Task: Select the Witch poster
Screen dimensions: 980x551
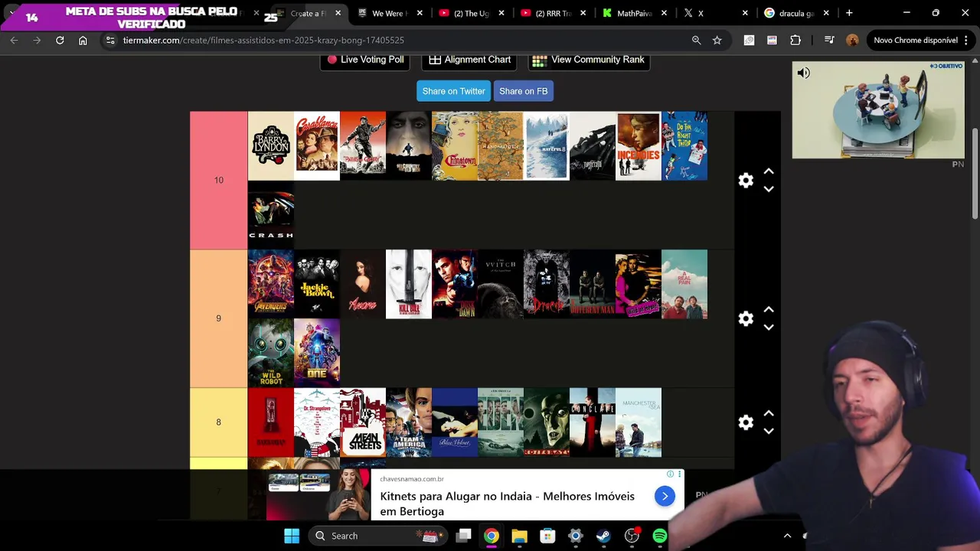Action: click(x=501, y=284)
